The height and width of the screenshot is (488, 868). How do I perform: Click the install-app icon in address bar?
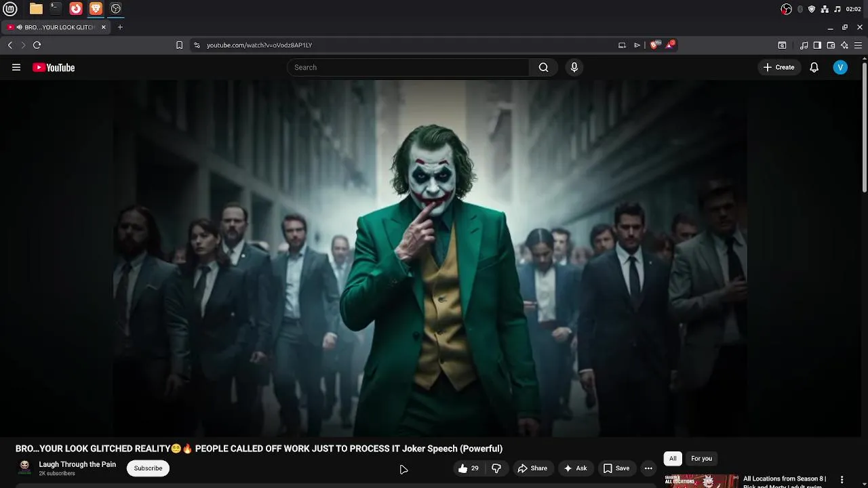click(622, 45)
